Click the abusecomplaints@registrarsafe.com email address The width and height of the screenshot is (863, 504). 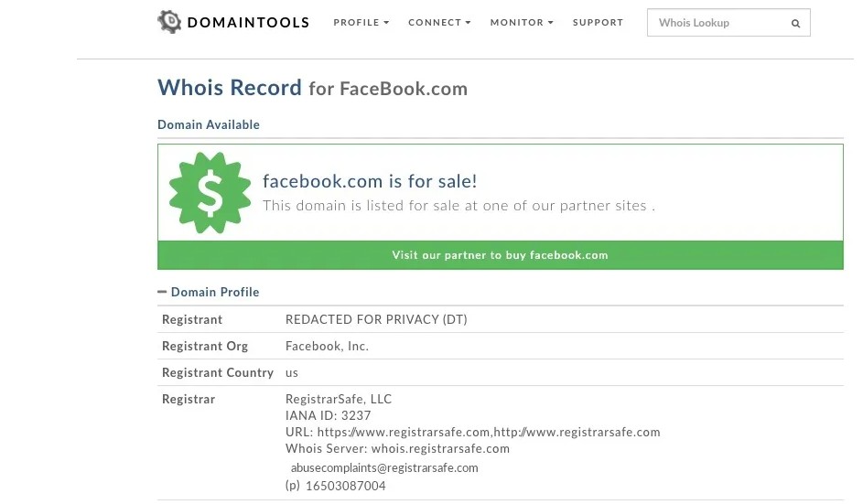(384, 467)
